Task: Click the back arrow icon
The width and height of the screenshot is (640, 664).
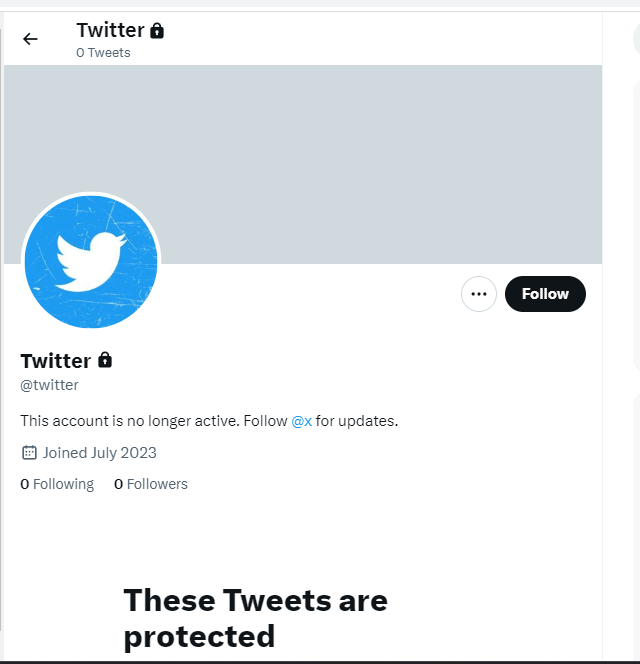Action: (x=30, y=39)
